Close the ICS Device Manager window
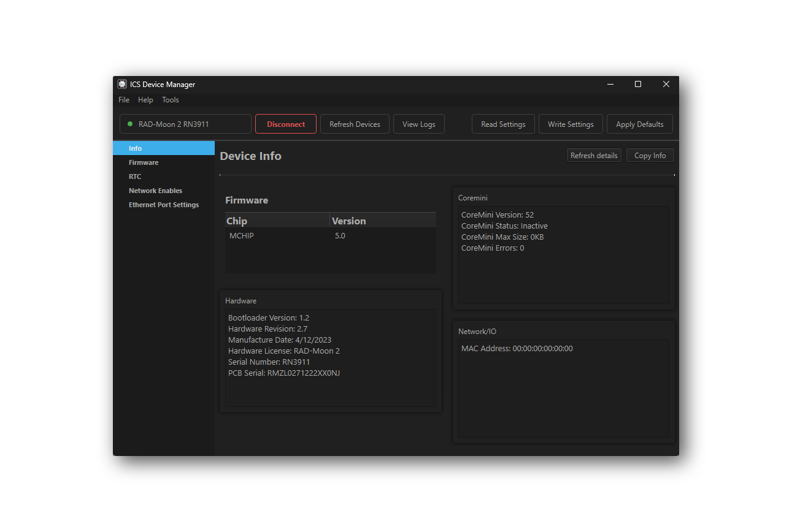The height and width of the screenshot is (532, 792). coord(666,85)
